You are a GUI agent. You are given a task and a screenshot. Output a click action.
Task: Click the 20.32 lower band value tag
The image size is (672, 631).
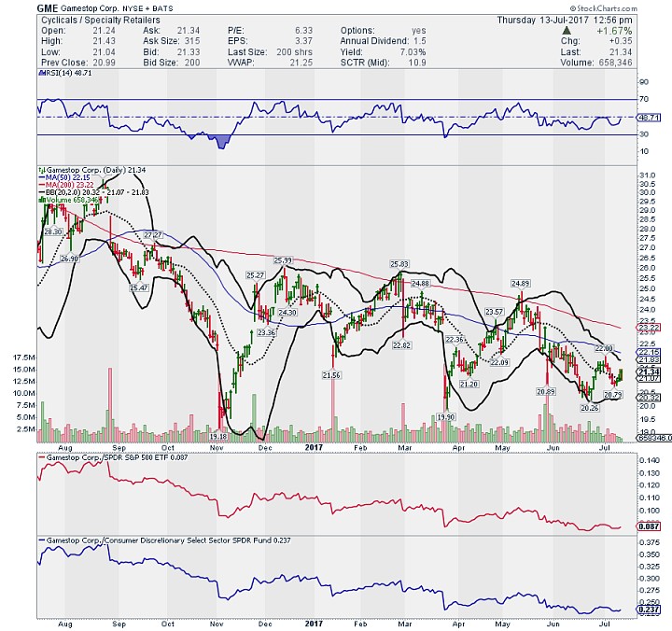point(649,398)
